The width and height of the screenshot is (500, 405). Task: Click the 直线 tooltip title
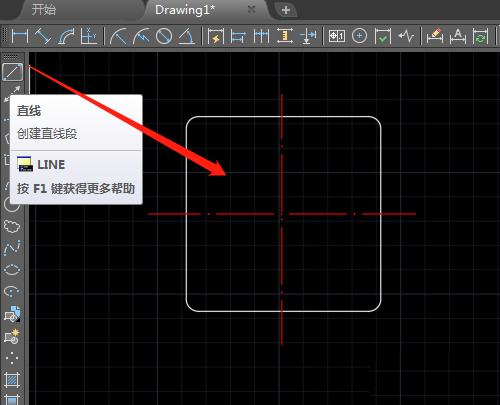tap(29, 111)
